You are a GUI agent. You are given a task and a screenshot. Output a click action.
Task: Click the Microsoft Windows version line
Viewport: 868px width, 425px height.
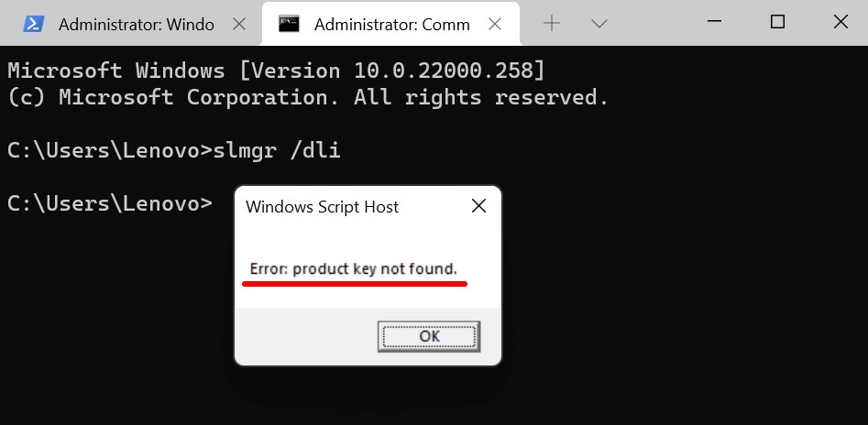pyautogui.click(x=276, y=70)
